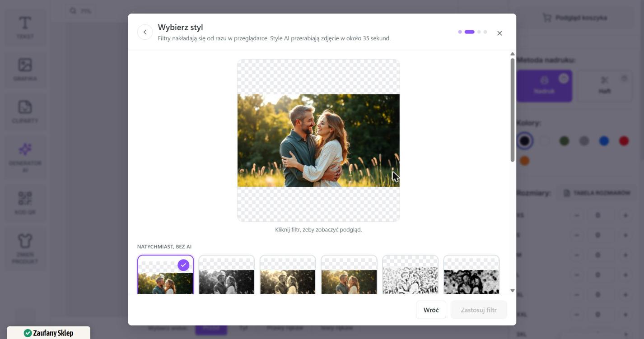Click the Wróć button

point(431,310)
